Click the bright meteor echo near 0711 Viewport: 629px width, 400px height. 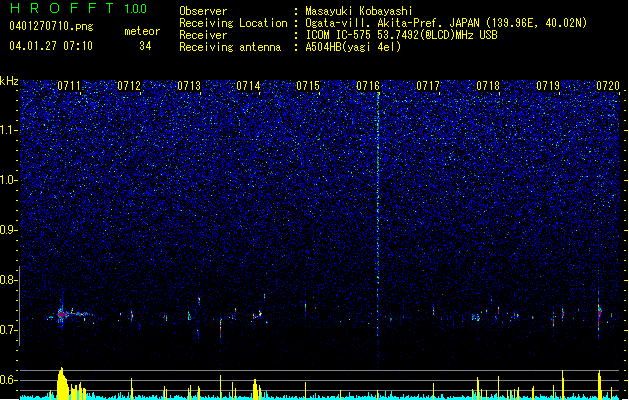tap(61, 314)
